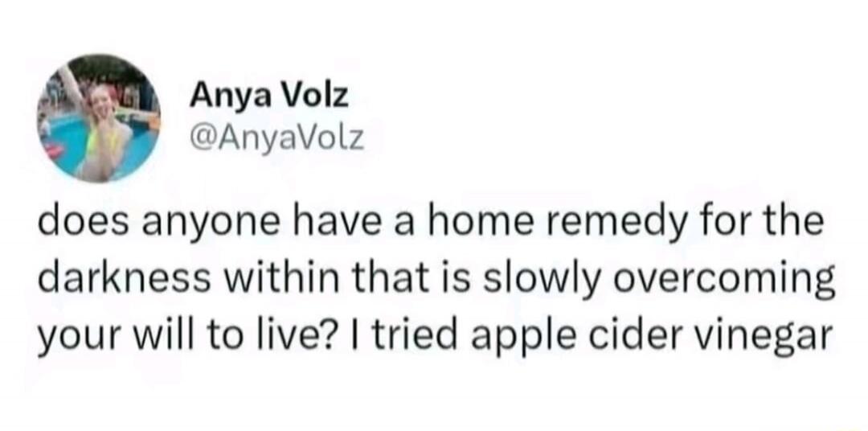Open the @AnyaVolz handle link

(276, 138)
